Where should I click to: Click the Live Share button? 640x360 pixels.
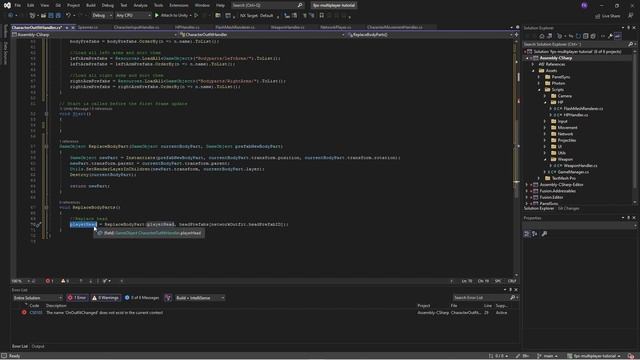pyautogui.click(x=608, y=16)
